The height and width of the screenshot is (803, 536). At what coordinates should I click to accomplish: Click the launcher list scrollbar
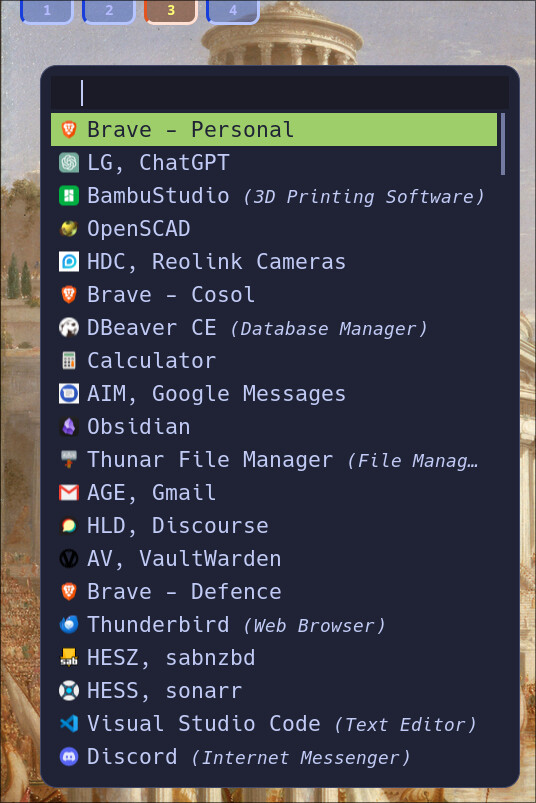503,144
